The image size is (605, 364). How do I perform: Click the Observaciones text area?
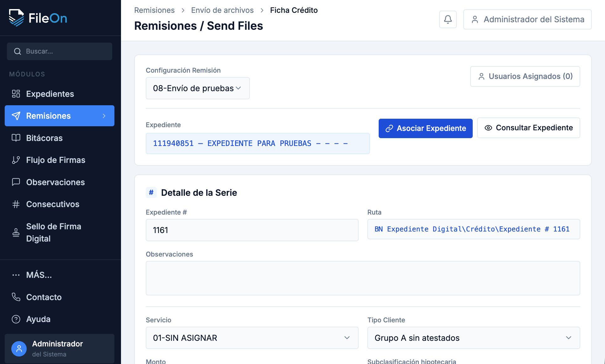(363, 278)
